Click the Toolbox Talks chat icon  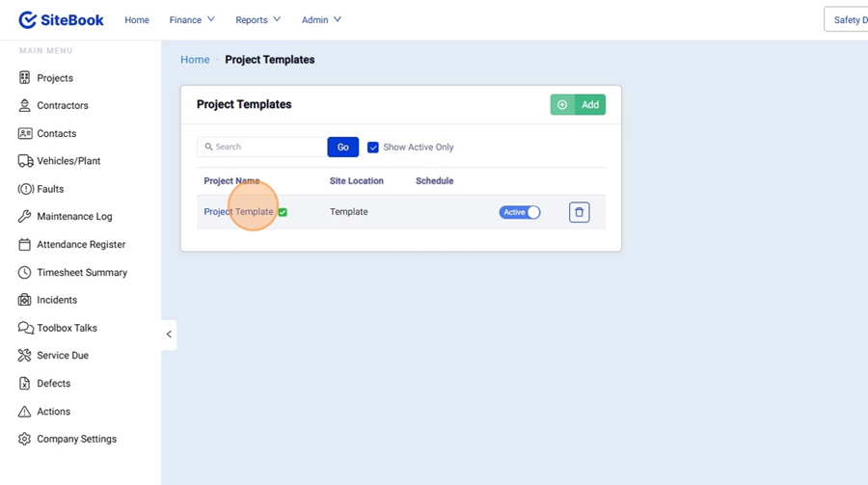tap(25, 328)
